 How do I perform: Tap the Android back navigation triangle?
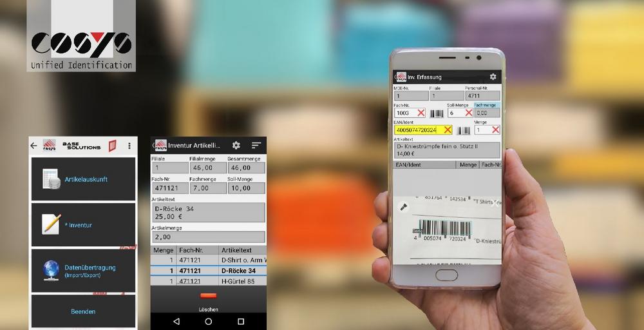pyautogui.click(x=176, y=320)
